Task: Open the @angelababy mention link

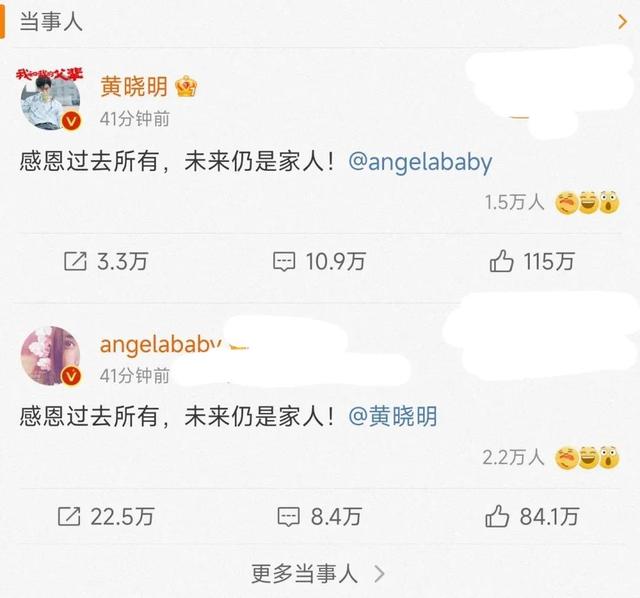Action: coord(420,162)
